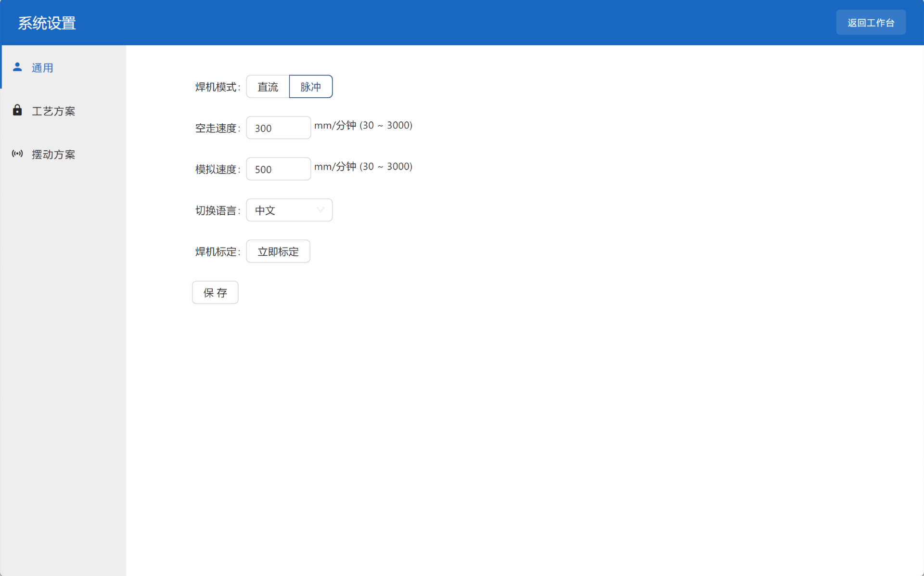924x576 pixels.
Task: Click 返回工作台 button in header
Action: 871,23
